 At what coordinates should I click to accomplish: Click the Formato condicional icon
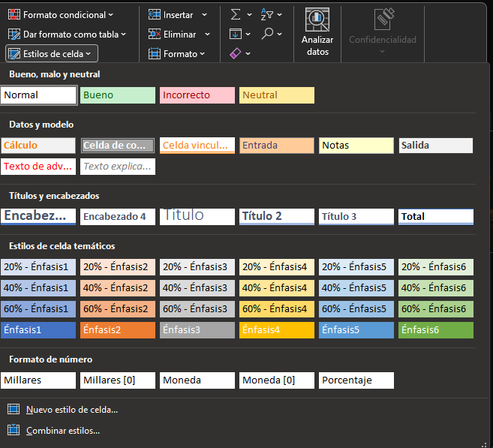pyautogui.click(x=14, y=15)
